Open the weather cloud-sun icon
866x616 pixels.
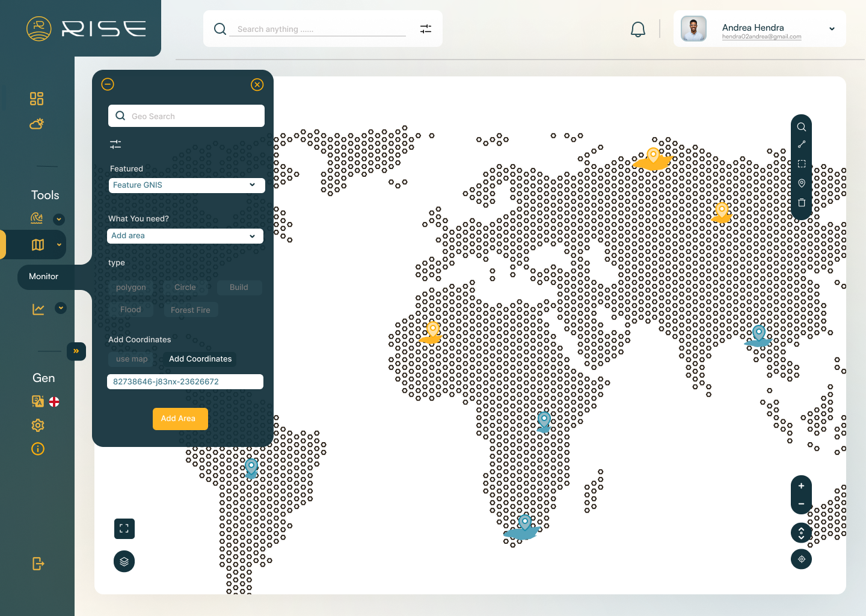37,124
